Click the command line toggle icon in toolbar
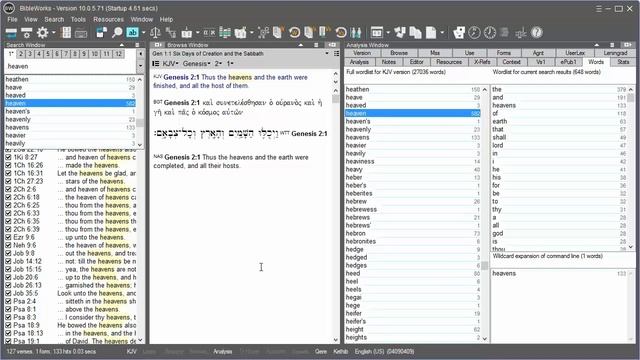 tap(11, 33)
